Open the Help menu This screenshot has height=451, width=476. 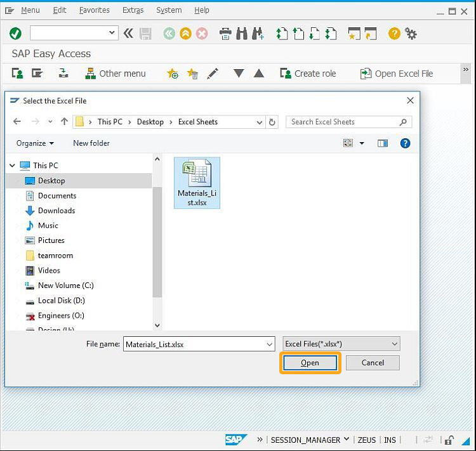202,10
